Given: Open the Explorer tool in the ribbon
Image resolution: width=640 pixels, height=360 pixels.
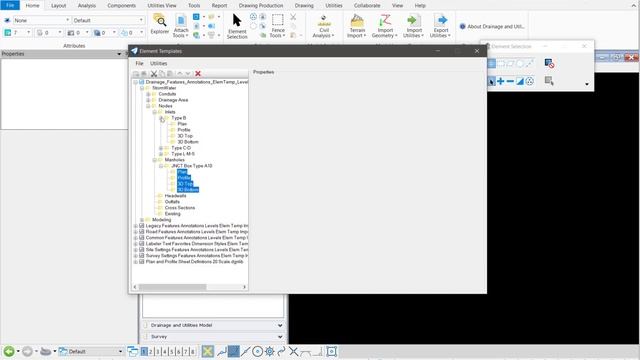Looking at the screenshot, I should (160, 24).
